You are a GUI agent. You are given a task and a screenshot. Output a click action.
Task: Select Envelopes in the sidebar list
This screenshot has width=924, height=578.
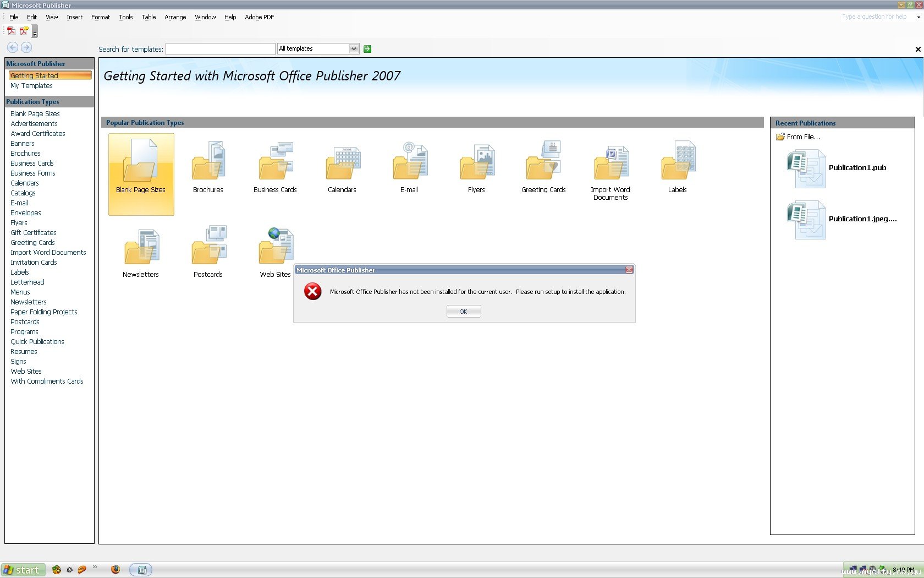[26, 213]
